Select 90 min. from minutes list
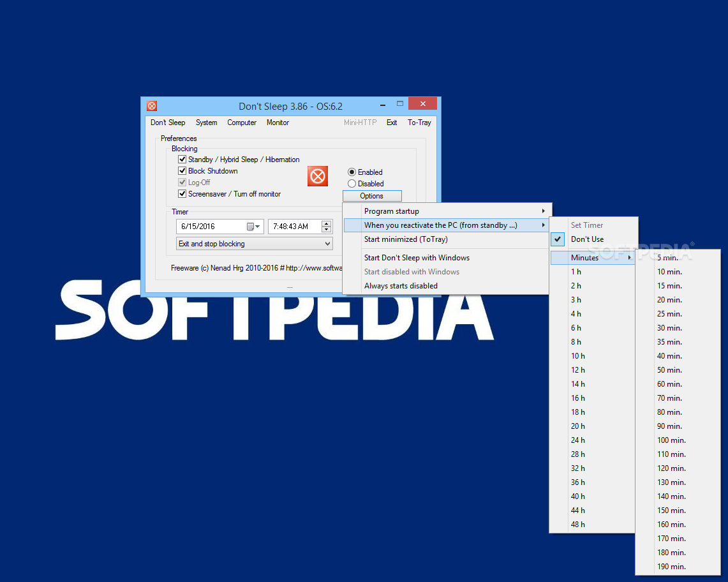Screen dimensions: 728x582 [678, 426]
